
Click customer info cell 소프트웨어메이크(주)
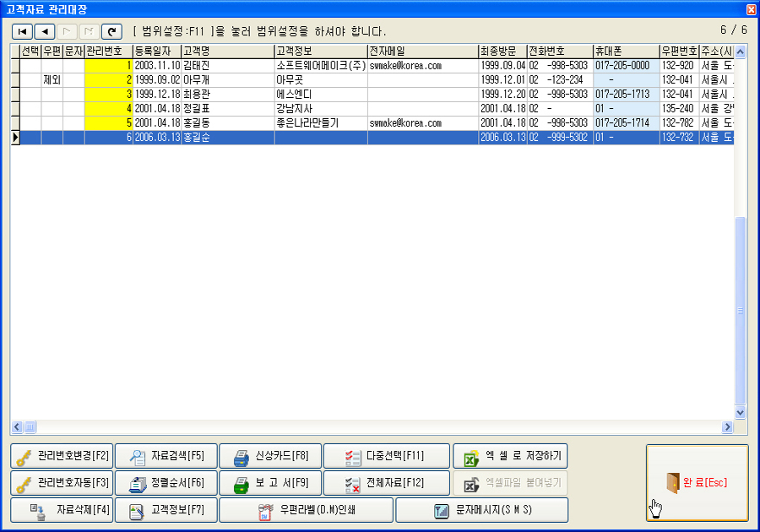pos(321,65)
